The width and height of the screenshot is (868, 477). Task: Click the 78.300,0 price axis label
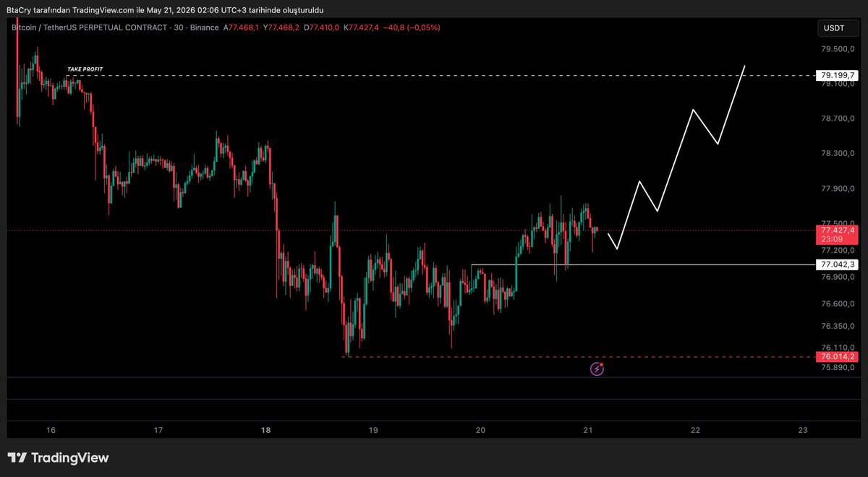tap(839, 154)
